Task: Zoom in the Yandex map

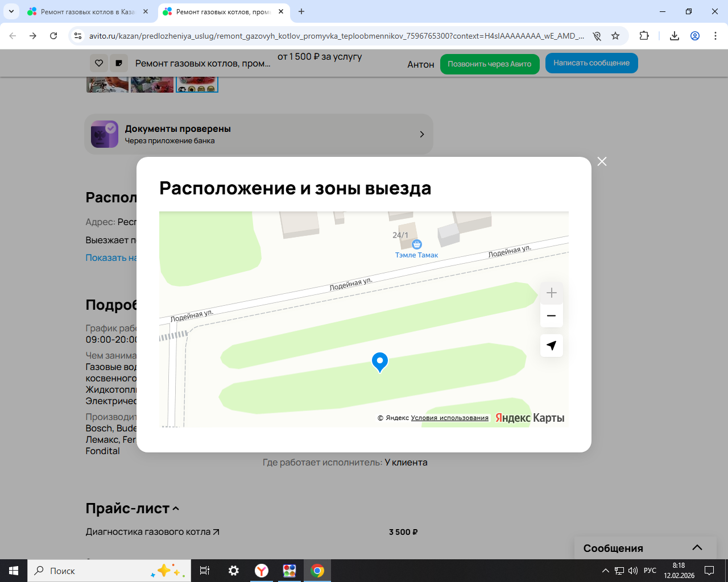Action: (x=551, y=293)
